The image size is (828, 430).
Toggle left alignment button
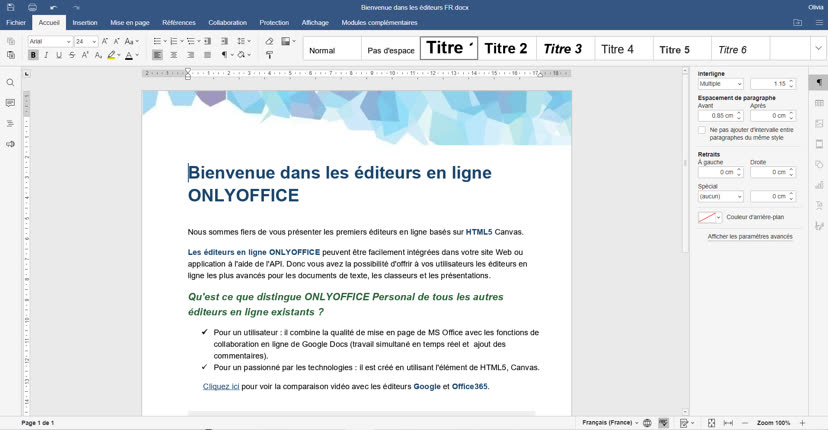[157, 55]
